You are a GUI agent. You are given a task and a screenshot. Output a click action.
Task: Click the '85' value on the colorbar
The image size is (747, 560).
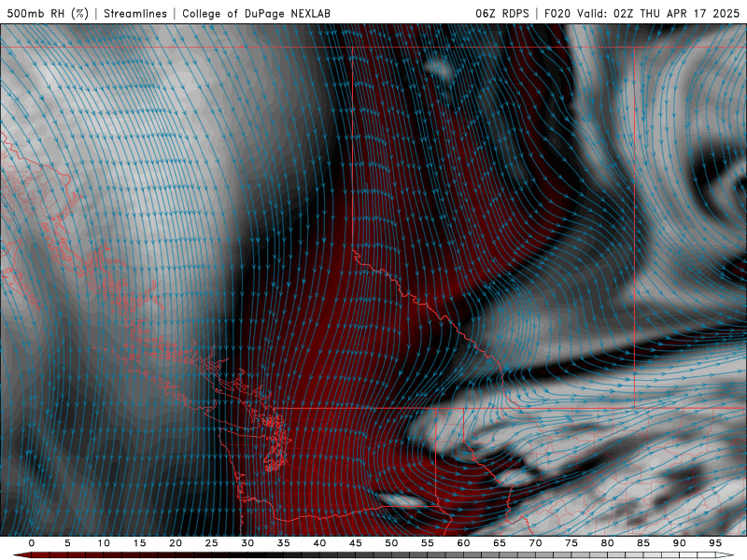coord(643,543)
